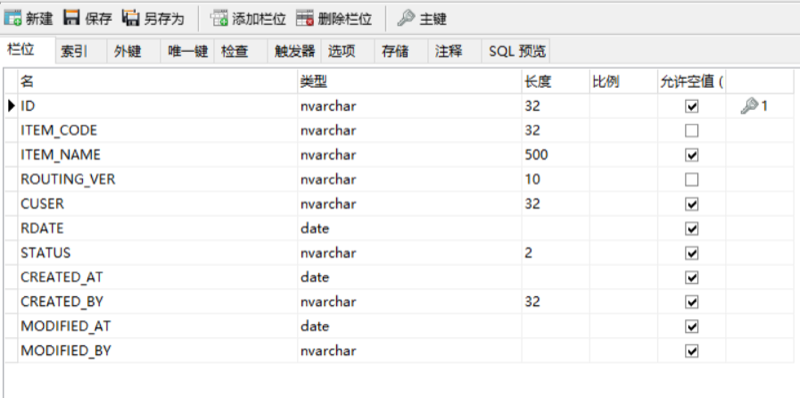Click the 长度 column header
The width and height of the screenshot is (800, 398).
[x=555, y=82]
